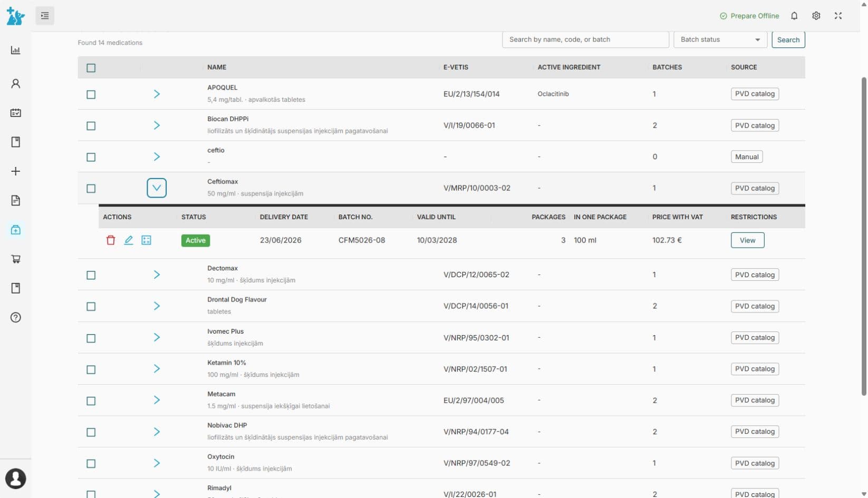Expand the ceftio row batches

pos(157,157)
